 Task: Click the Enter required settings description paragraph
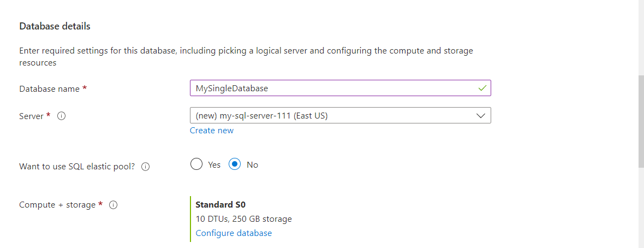(x=246, y=57)
